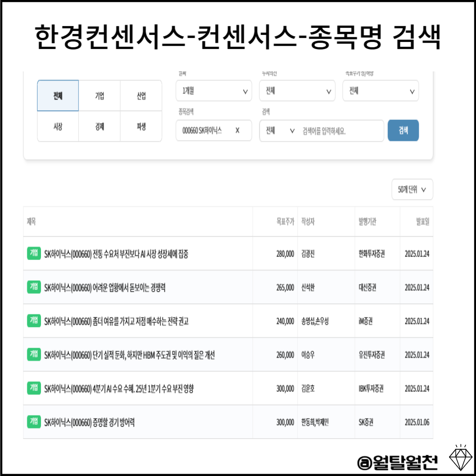Select the 기업 category filter
This screenshot has height=476, width=476.
point(100,96)
